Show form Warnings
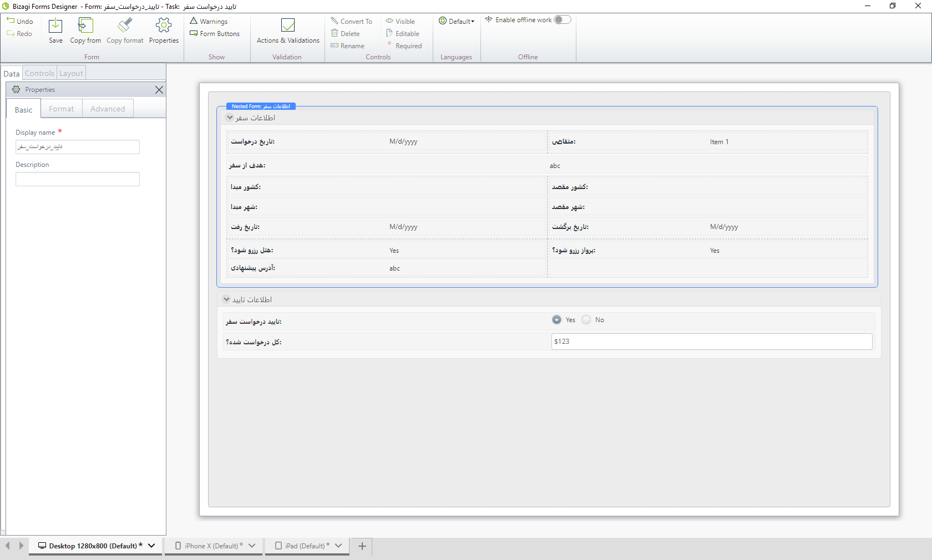Viewport: 932px width, 560px height. (x=209, y=21)
